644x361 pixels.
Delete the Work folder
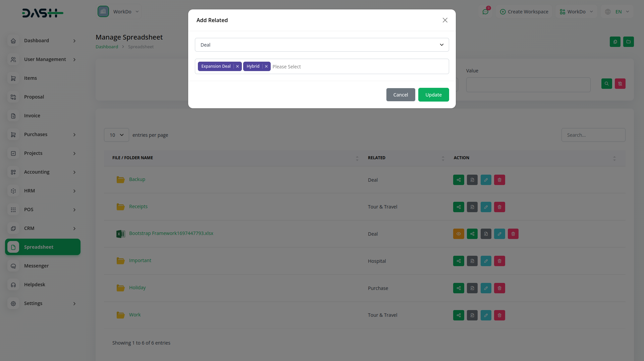[499, 315]
